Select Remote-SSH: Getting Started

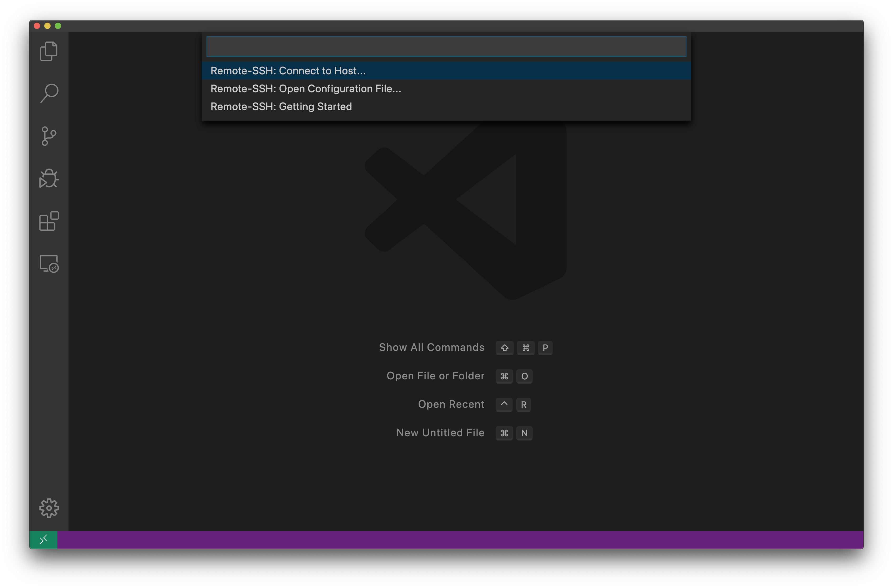point(281,107)
